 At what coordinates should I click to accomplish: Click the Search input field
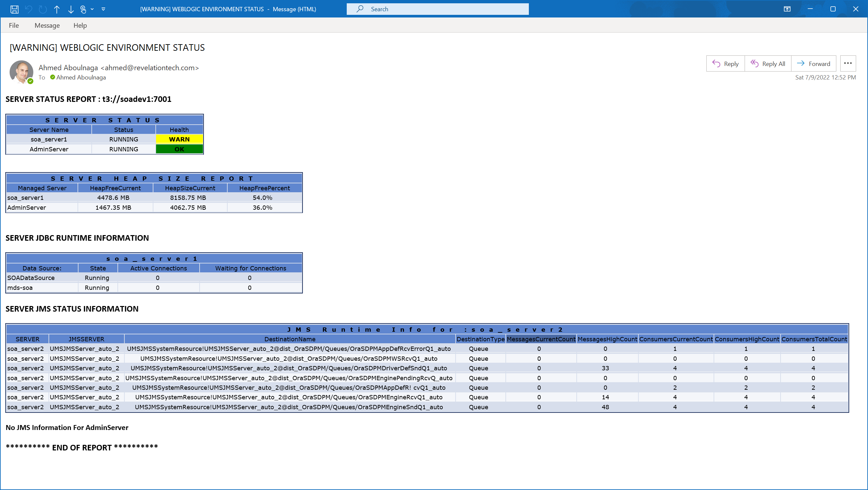(438, 9)
